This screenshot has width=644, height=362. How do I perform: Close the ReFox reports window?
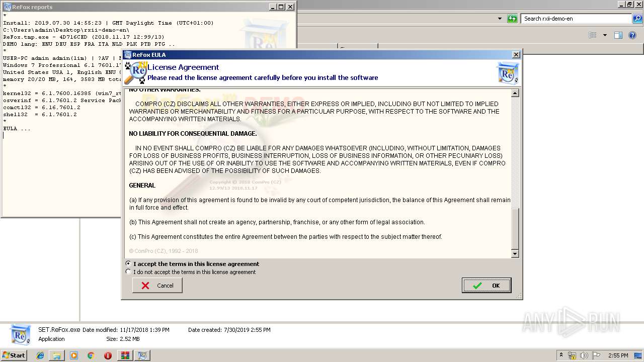[290, 7]
